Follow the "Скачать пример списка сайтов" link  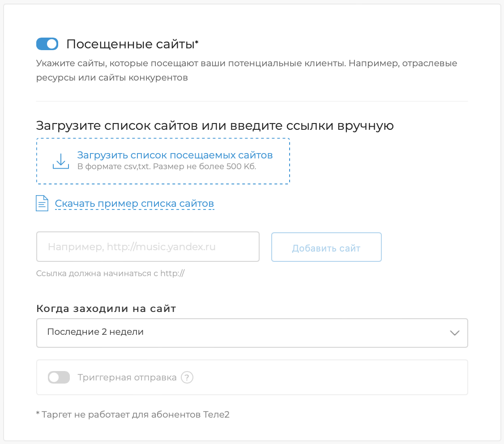coord(134,203)
